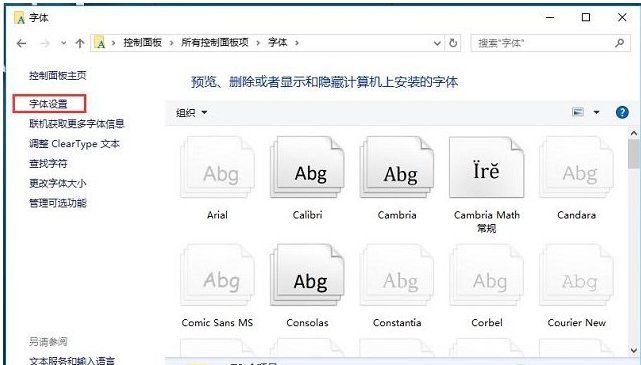Expand the address bar history dropdown
The width and height of the screenshot is (641, 365).
pyautogui.click(x=437, y=43)
